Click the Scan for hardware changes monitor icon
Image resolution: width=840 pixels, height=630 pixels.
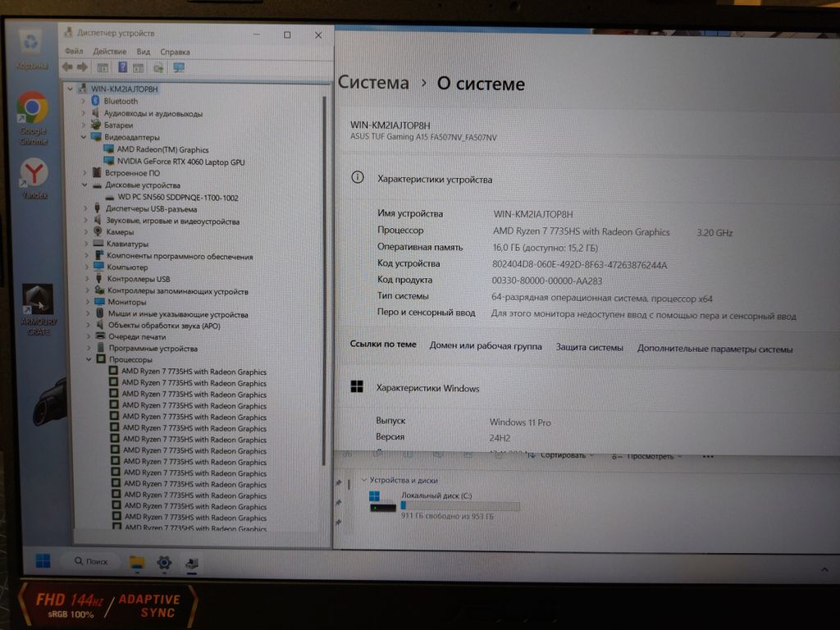(179, 67)
